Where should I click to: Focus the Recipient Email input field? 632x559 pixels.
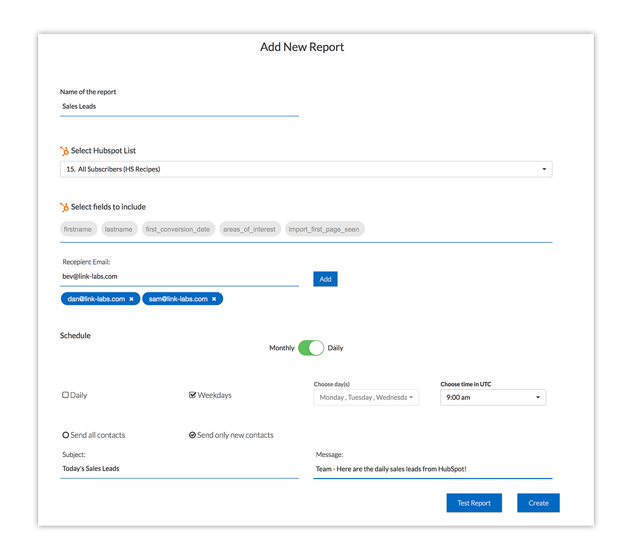click(x=179, y=276)
